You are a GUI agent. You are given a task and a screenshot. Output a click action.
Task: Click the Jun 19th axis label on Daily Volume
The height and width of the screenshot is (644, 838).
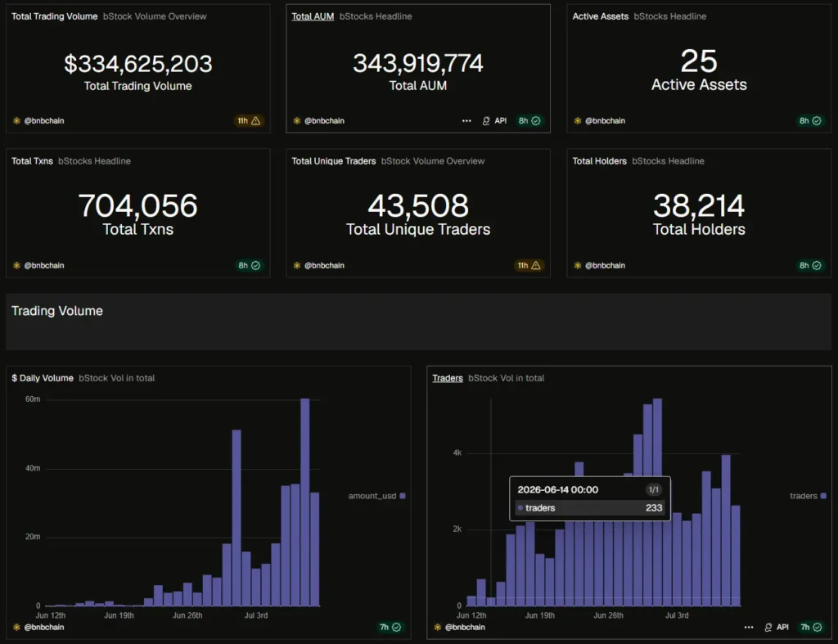(119, 615)
